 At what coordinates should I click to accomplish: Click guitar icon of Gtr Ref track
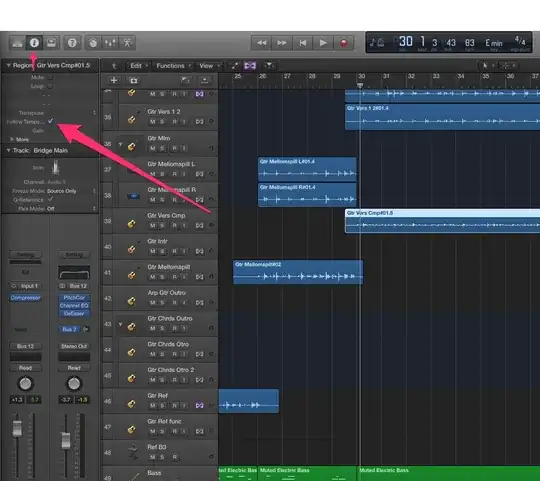pos(131,404)
